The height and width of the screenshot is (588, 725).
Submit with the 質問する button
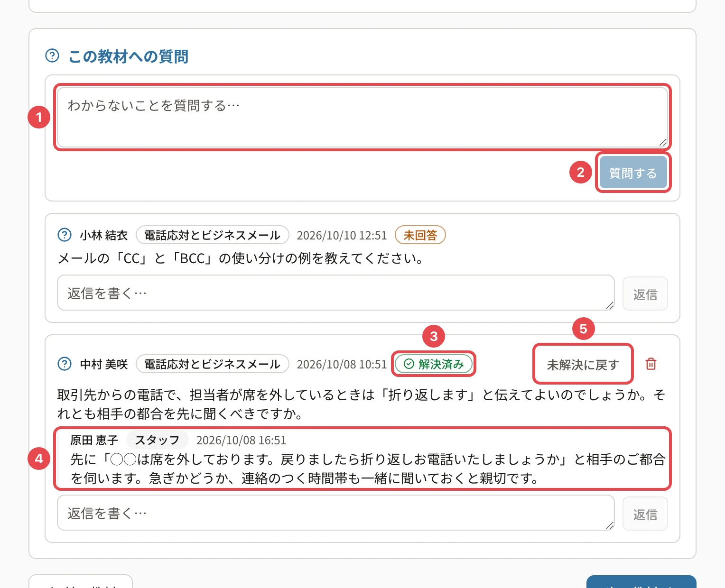633,173
